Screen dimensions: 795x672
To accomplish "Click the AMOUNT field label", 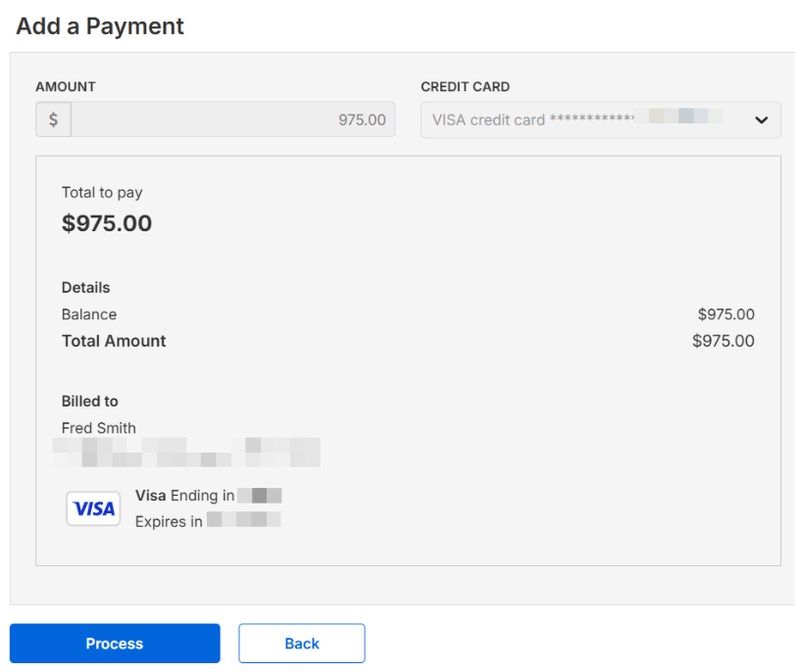I will click(x=66, y=86).
